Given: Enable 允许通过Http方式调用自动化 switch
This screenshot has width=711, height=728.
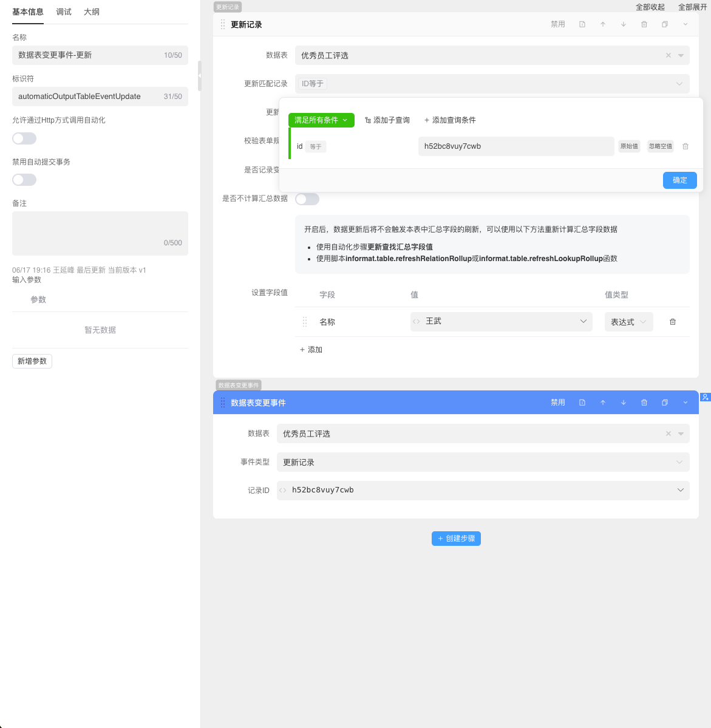Looking at the screenshot, I should pyautogui.click(x=24, y=138).
